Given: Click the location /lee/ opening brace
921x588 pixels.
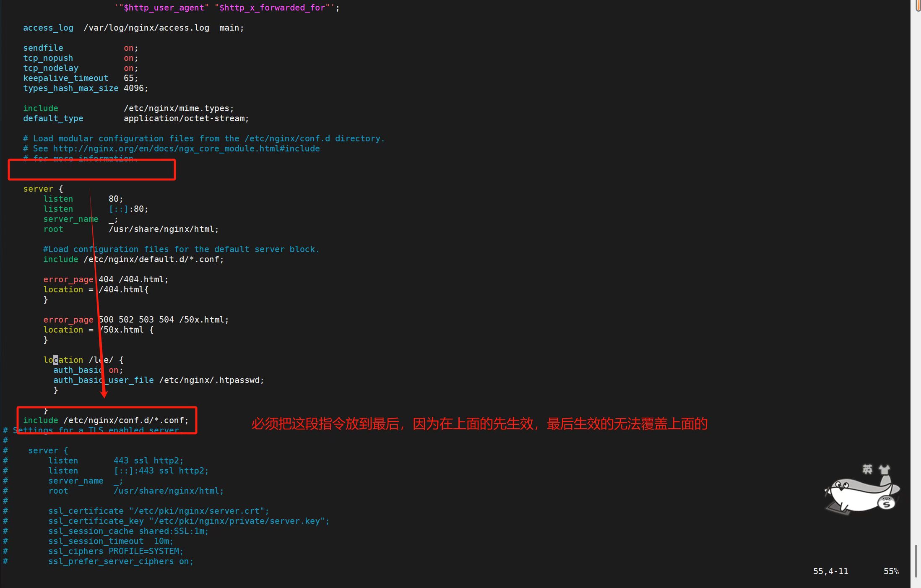Looking at the screenshot, I should (121, 360).
